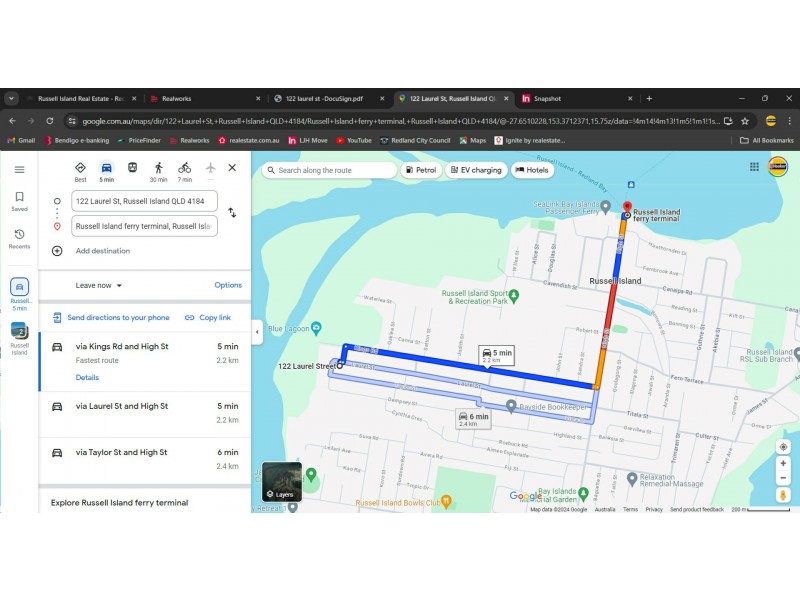Expand route Options

[228, 285]
